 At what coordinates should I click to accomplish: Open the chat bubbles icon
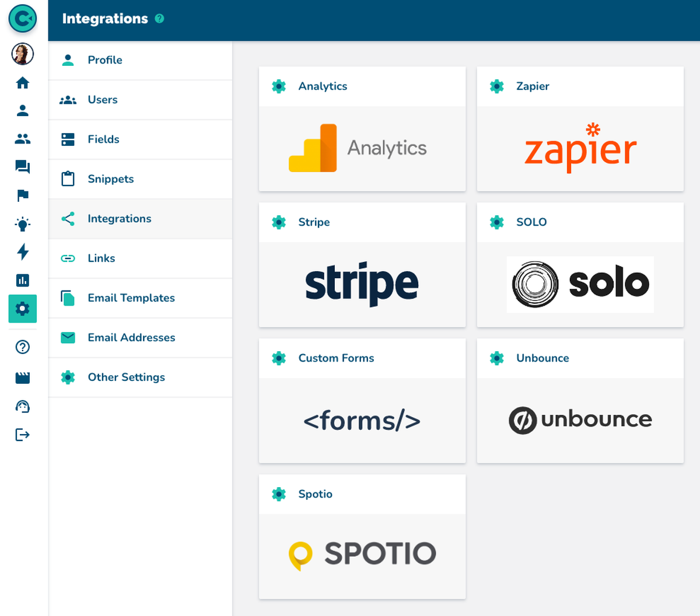click(23, 167)
